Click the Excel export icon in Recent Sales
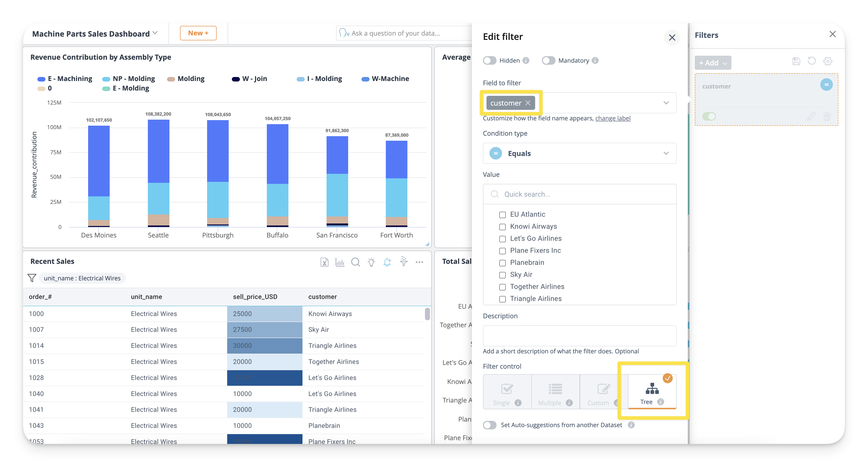Viewport: 868px width, 467px height. coord(324,262)
